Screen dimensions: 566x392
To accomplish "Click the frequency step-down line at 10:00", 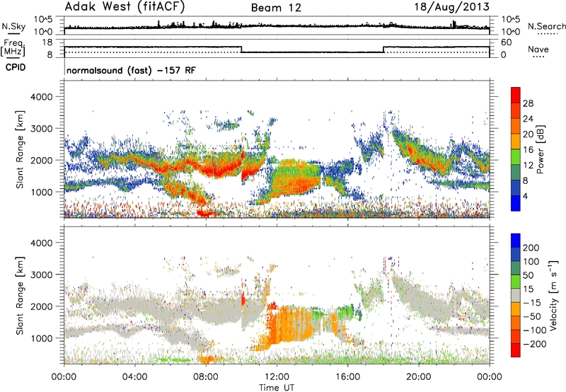I will tap(241, 50).
